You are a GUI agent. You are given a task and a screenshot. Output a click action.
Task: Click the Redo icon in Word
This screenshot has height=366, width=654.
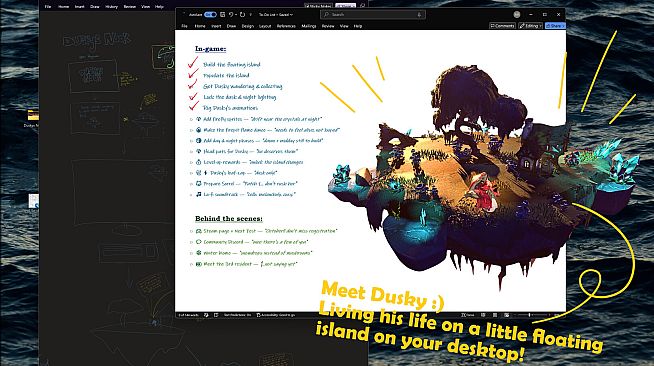[242, 15]
